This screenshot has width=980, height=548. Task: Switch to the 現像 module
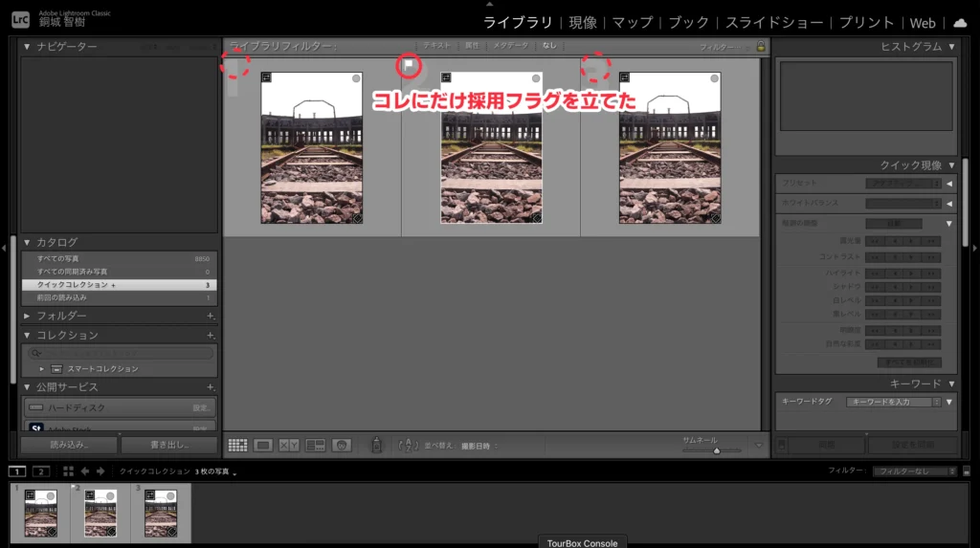583,23
